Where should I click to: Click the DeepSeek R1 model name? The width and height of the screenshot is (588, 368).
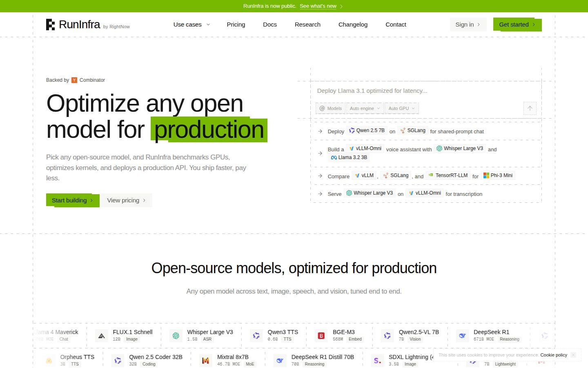click(491, 332)
